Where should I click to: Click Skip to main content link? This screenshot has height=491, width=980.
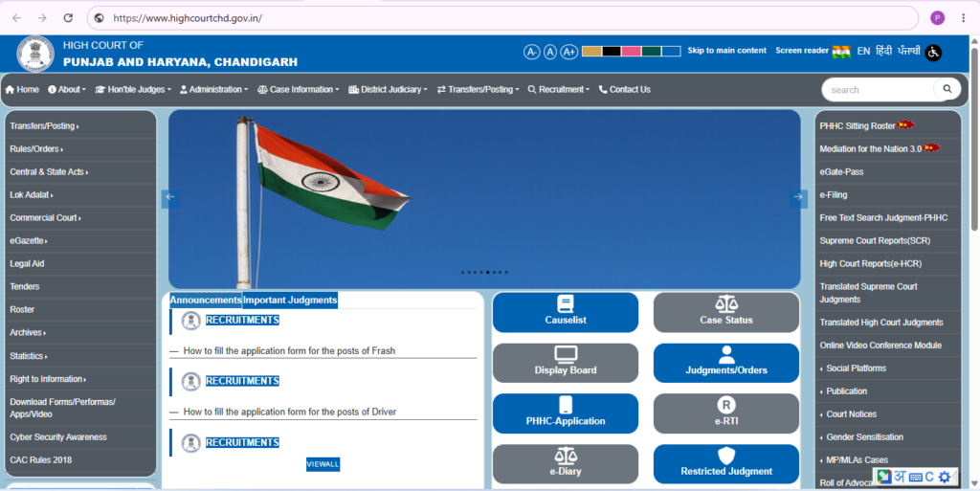coord(727,51)
